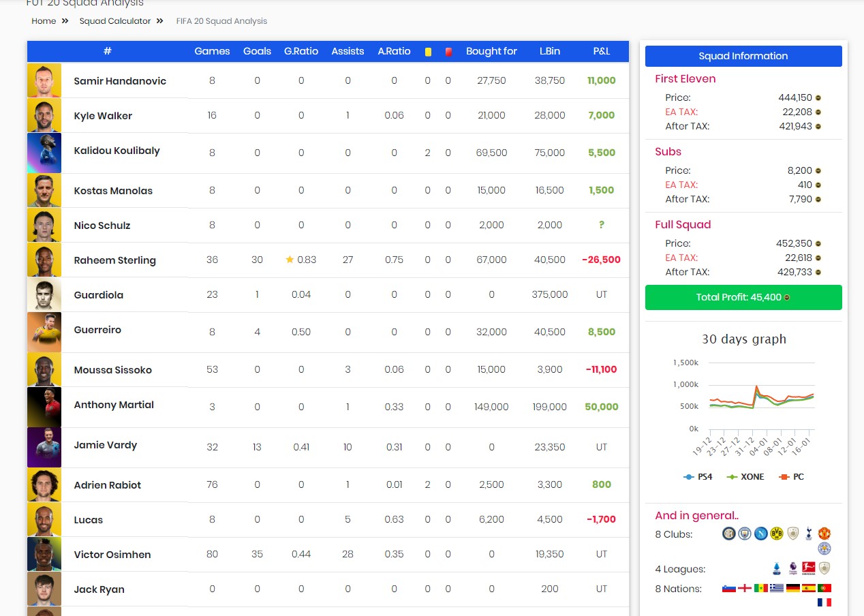Click the Senegal flag
The height and width of the screenshot is (616, 864).
point(761,588)
